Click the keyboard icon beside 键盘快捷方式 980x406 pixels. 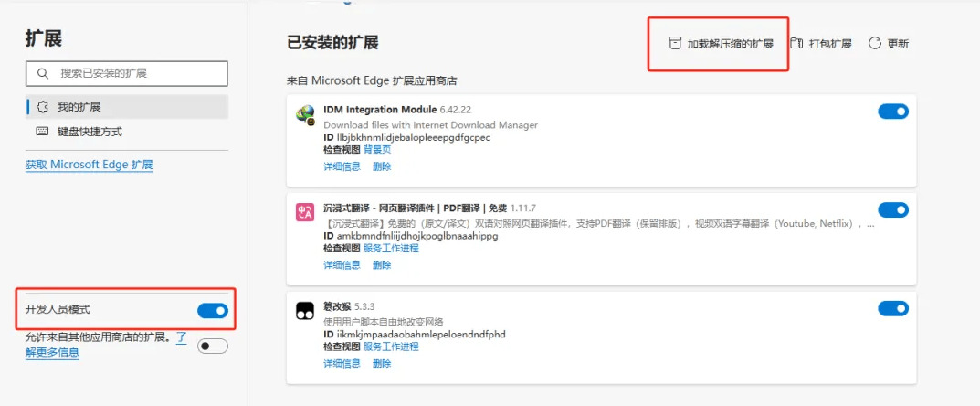click(x=43, y=132)
